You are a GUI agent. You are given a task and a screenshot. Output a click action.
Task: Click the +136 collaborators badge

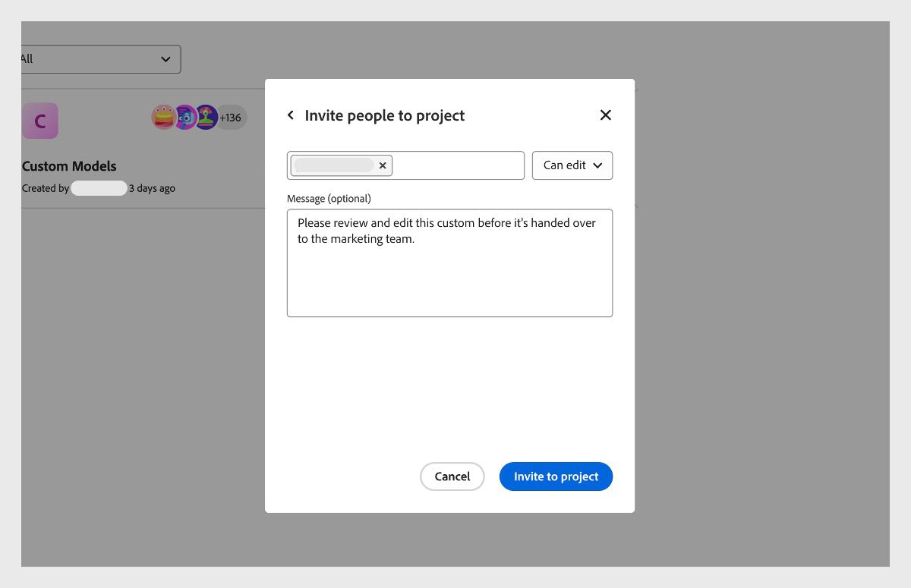pos(230,117)
